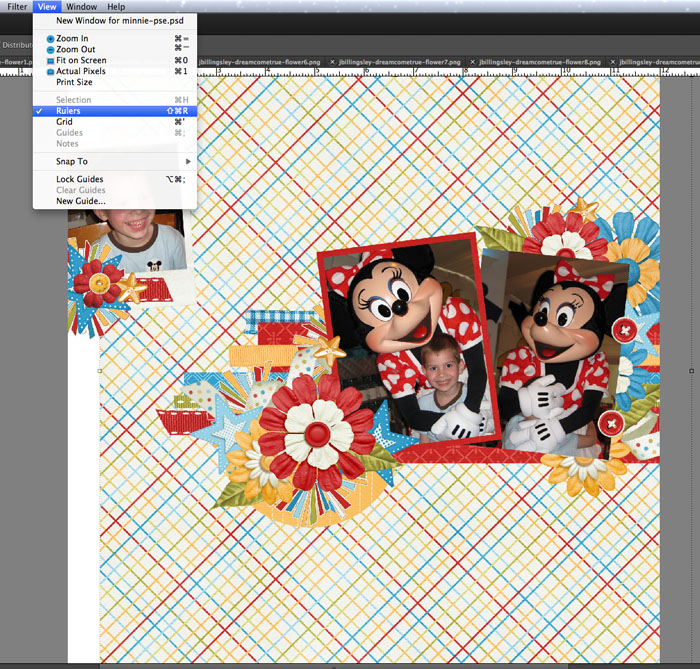Viewport: 700px width, 669px height.
Task: Click the Zoom Out menu label
Action: point(75,50)
